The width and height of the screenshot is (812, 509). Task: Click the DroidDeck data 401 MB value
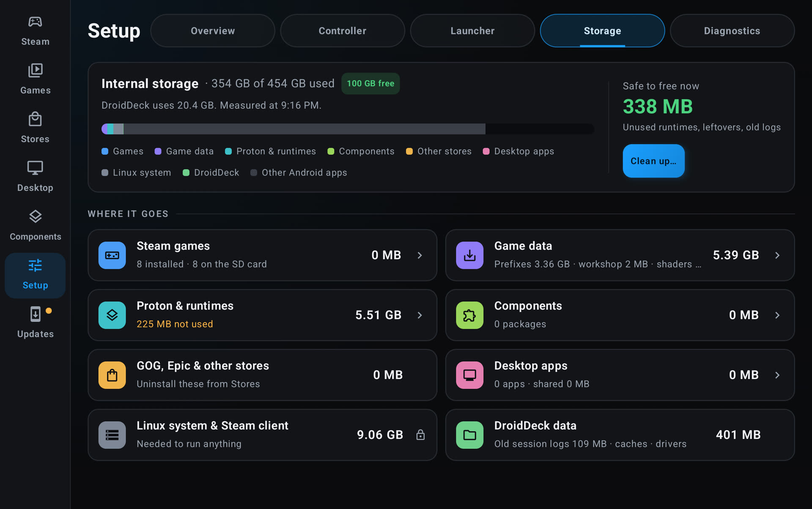(738, 435)
